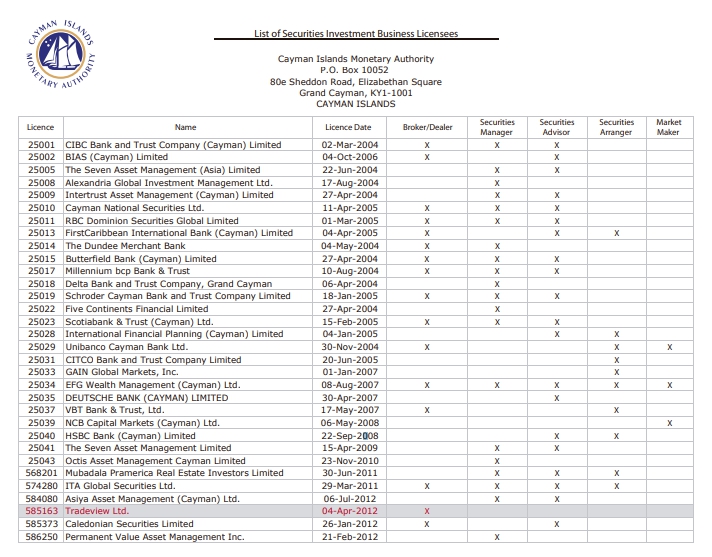
Task: Click Caledonian Securities Limited
Action: (x=129, y=524)
